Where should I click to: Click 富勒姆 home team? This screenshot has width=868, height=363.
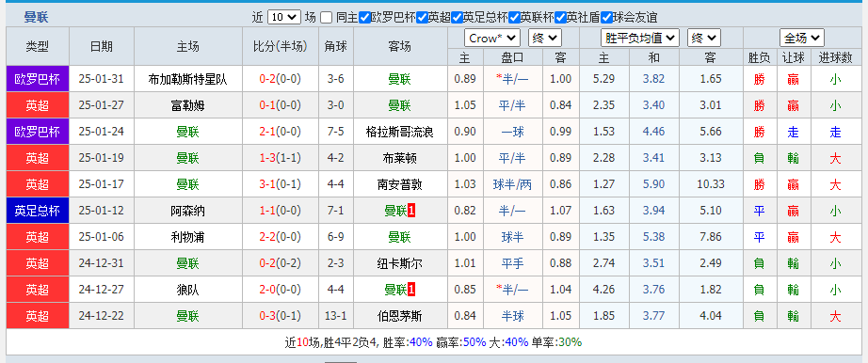click(188, 105)
